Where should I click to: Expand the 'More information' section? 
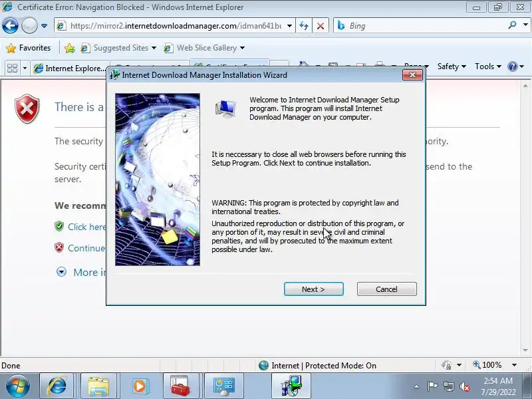pos(81,272)
